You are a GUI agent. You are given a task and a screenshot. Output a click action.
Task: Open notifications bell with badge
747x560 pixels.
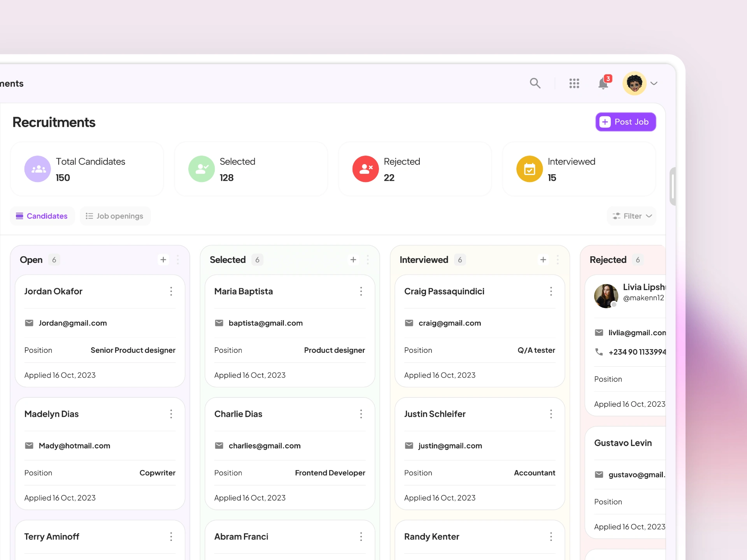[x=603, y=83]
